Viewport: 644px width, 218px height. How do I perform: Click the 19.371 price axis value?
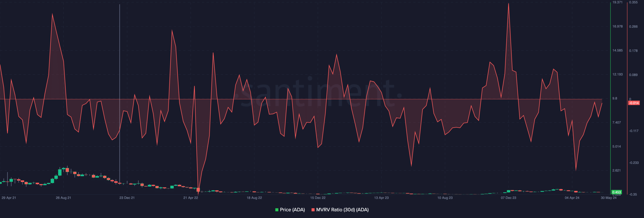[618, 2]
